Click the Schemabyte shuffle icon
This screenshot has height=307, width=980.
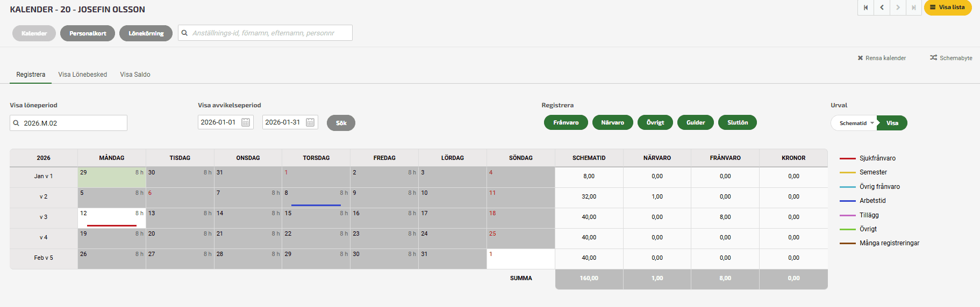click(934, 57)
